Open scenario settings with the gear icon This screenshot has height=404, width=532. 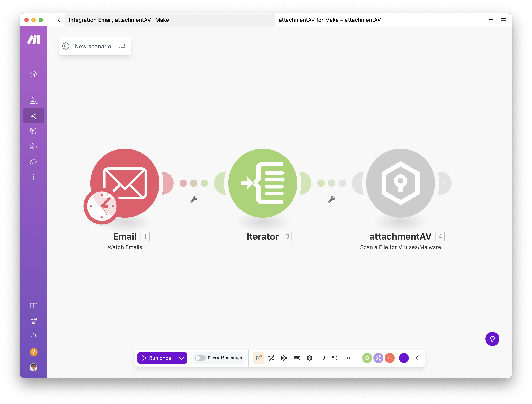tap(309, 358)
